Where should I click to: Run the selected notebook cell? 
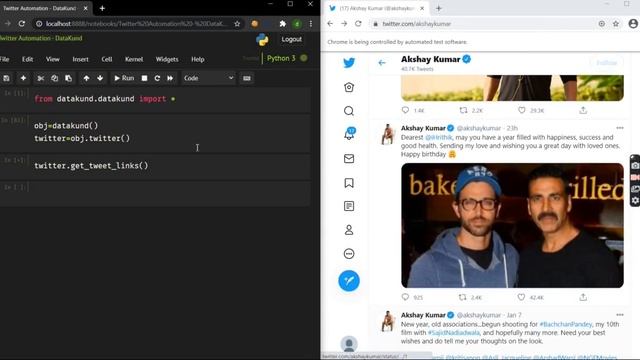(x=124, y=78)
